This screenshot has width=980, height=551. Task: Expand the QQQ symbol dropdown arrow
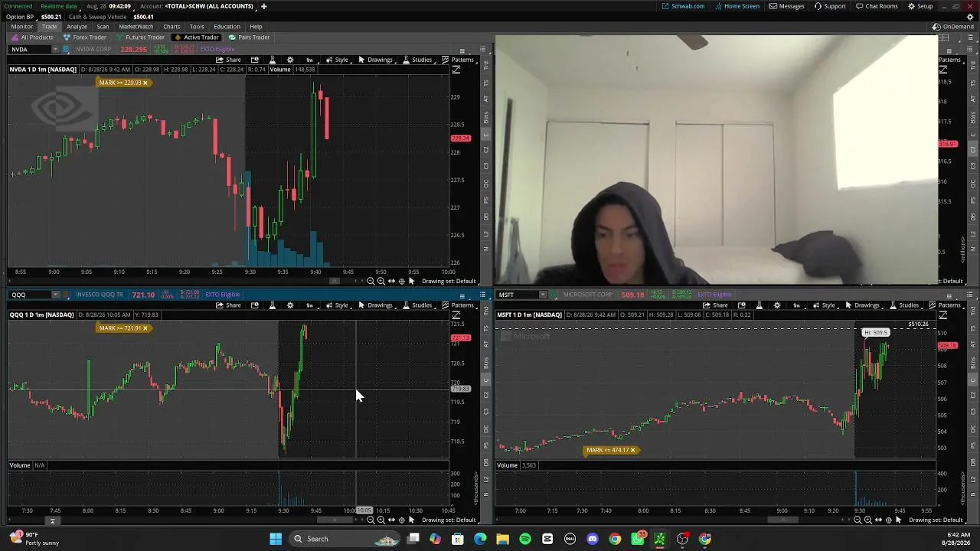(x=54, y=295)
